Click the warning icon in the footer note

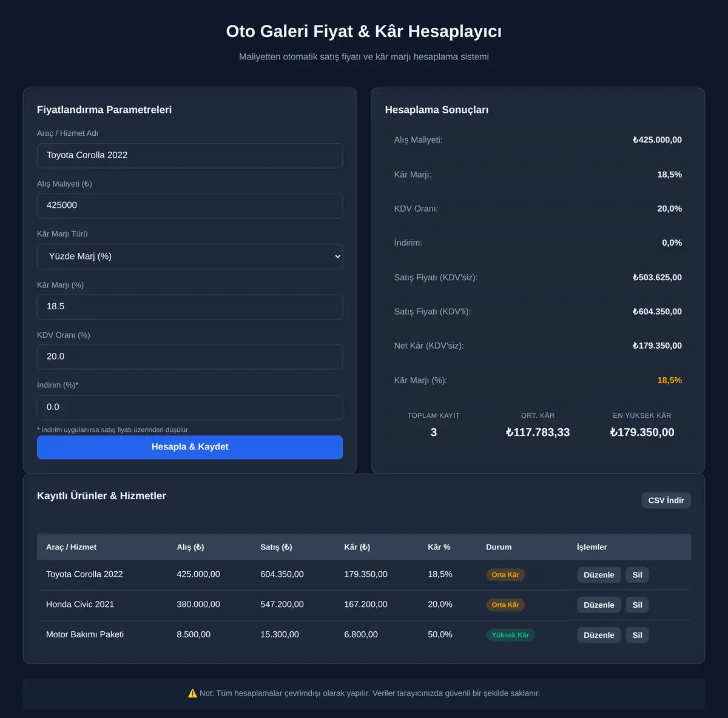(x=193, y=693)
